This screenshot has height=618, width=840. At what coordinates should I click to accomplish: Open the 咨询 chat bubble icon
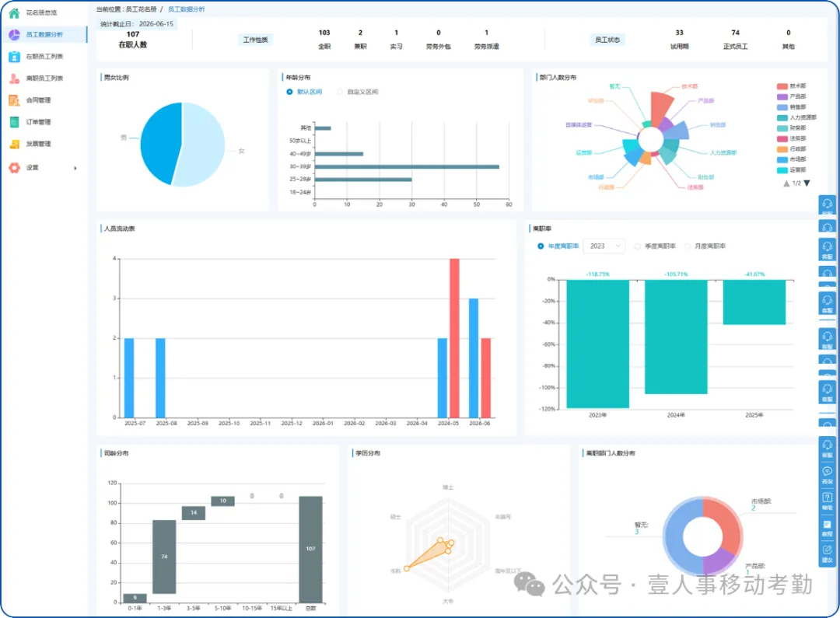click(827, 471)
